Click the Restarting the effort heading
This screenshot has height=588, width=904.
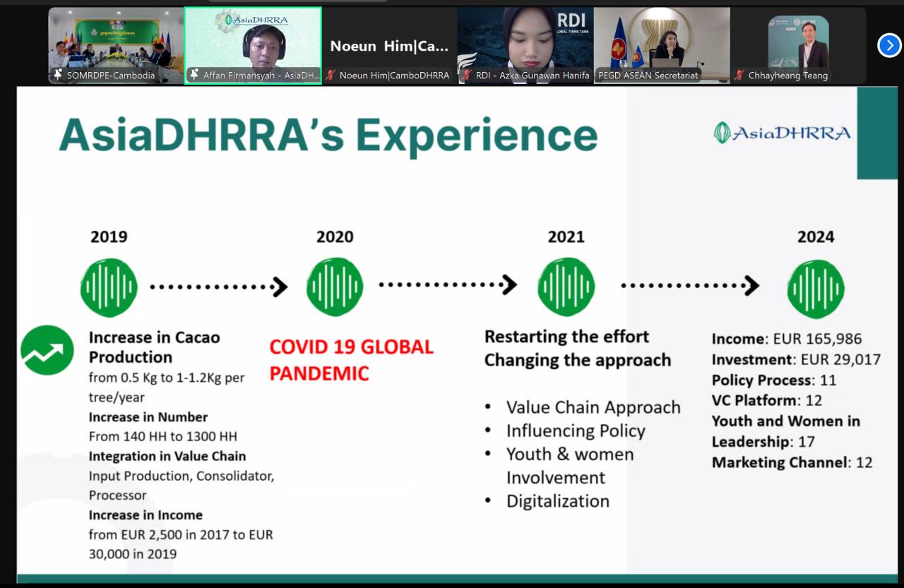click(566, 337)
